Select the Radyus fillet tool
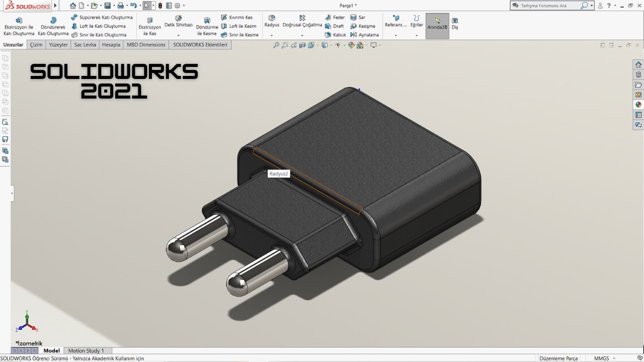Screen dimensions: 644x362 coord(272,21)
